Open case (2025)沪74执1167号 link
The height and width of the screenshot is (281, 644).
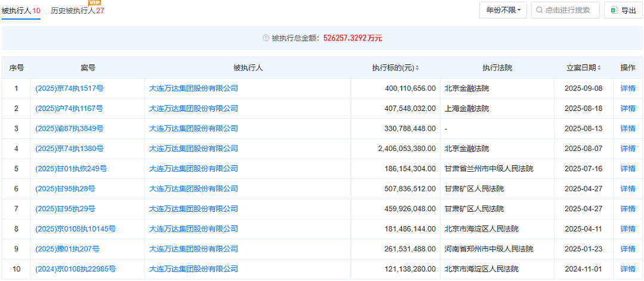click(69, 109)
